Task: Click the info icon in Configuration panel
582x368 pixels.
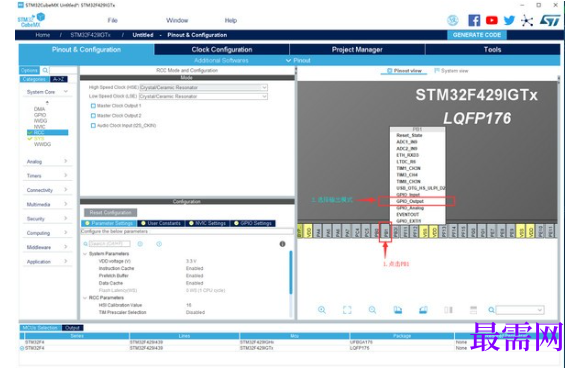Action: [282, 244]
